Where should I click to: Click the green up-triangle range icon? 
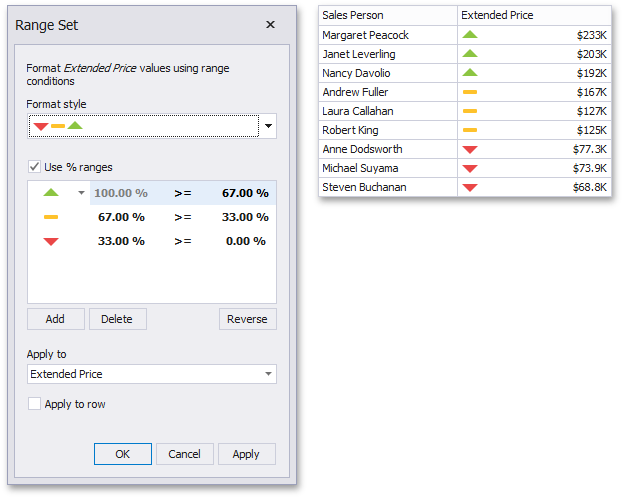tap(51, 193)
